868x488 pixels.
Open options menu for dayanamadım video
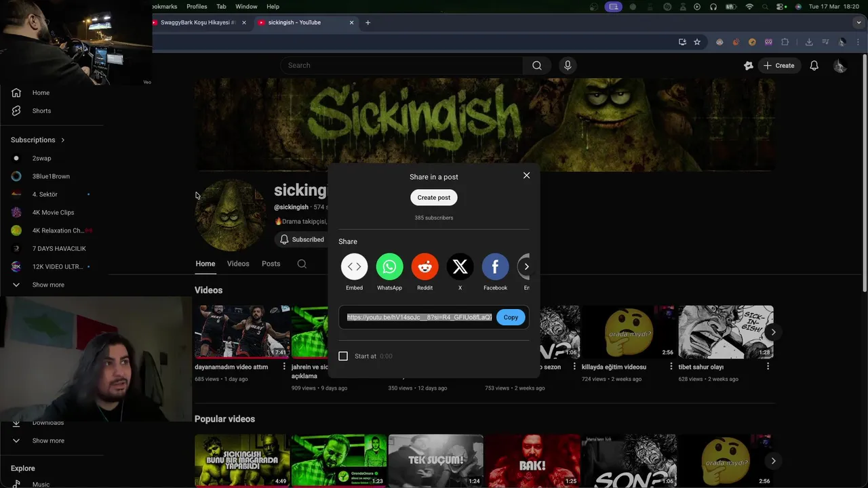pyautogui.click(x=283, y=367)
